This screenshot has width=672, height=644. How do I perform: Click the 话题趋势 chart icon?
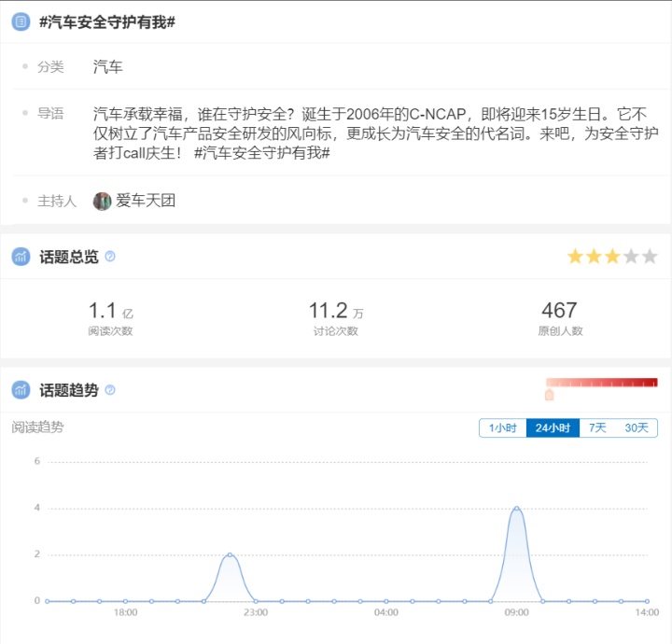point(21,390)
